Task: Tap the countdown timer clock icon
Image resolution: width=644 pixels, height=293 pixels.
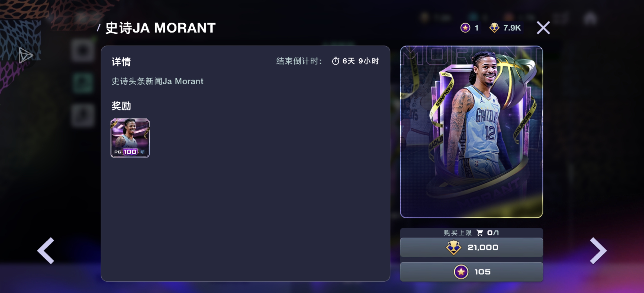Action: [x=336, y=61]
